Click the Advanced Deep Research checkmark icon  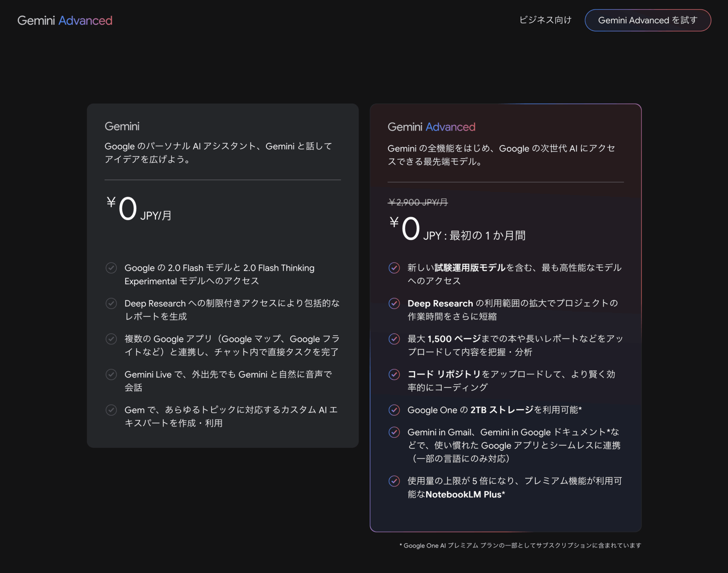click(394, 304)
